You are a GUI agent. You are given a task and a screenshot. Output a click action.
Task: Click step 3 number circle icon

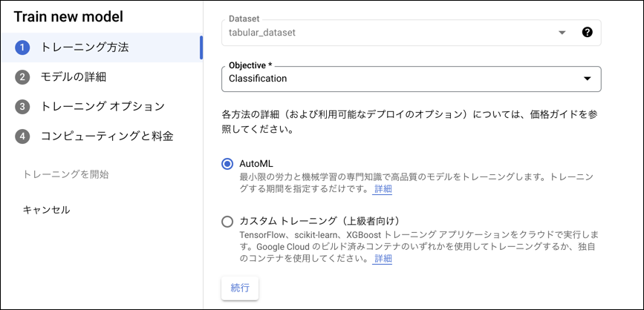(x=22, y=107)
